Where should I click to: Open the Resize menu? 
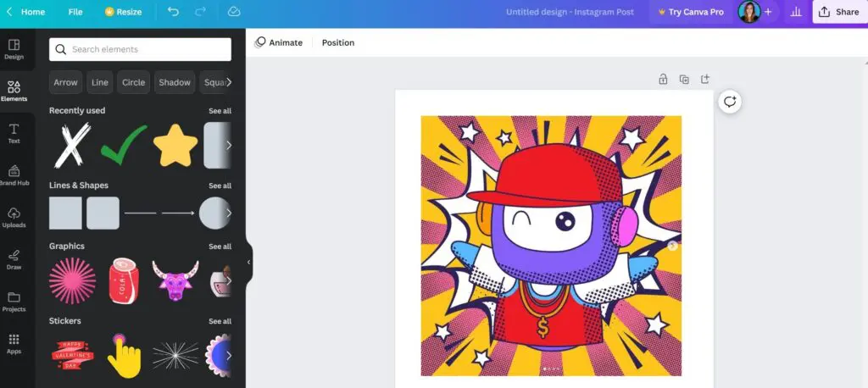tap(124, 12)
